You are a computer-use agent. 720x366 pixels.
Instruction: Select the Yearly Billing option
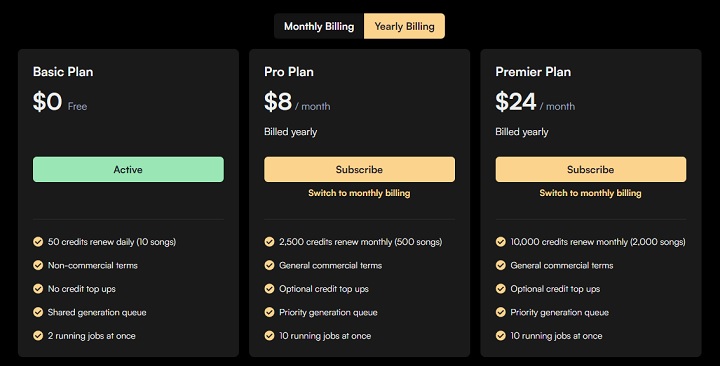(404, 26)
